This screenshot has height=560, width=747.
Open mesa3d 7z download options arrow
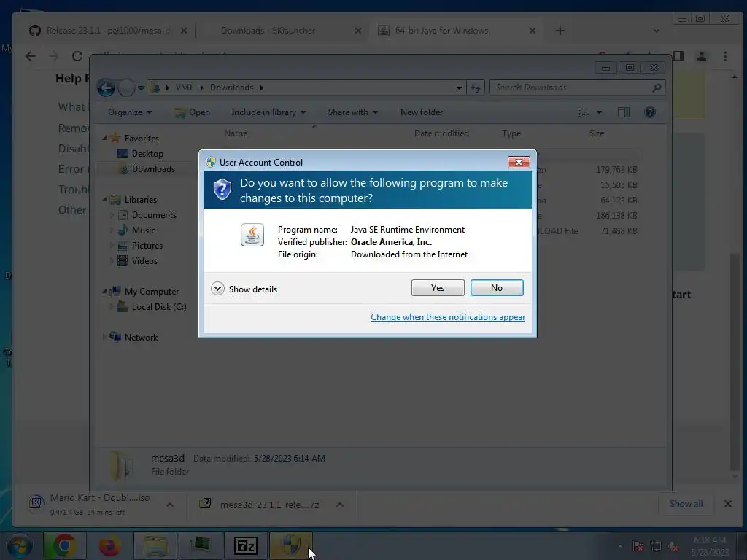point(340,505)
